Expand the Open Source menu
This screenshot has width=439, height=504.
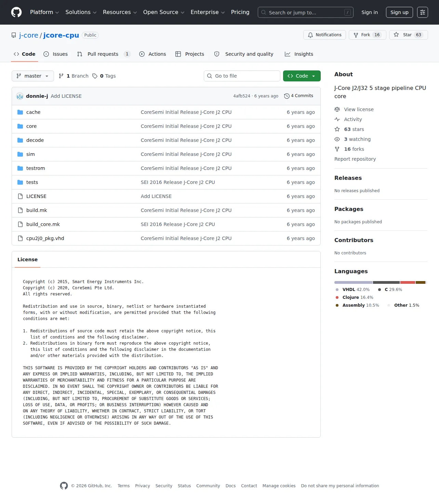tap(164, 12)
